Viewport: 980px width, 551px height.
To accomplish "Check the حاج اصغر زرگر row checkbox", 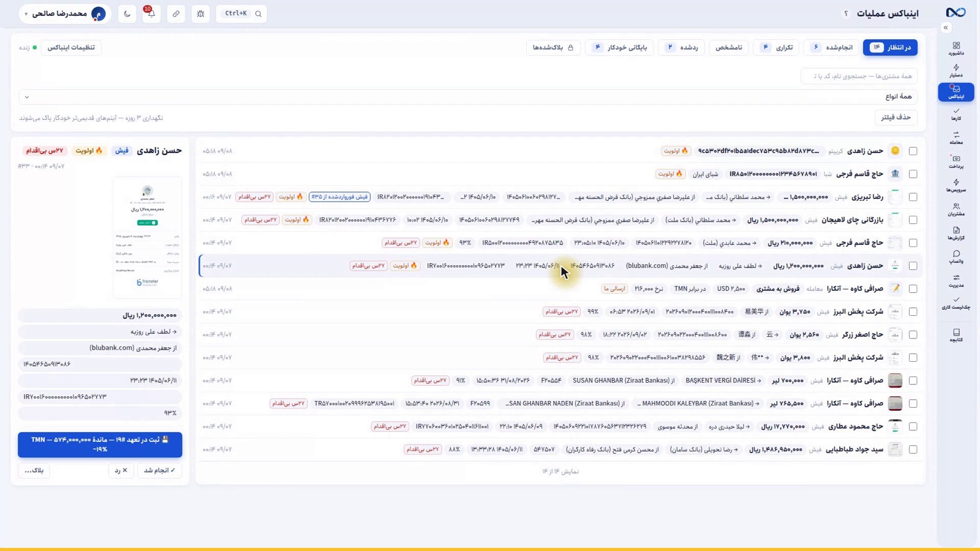I will [913, 335].
